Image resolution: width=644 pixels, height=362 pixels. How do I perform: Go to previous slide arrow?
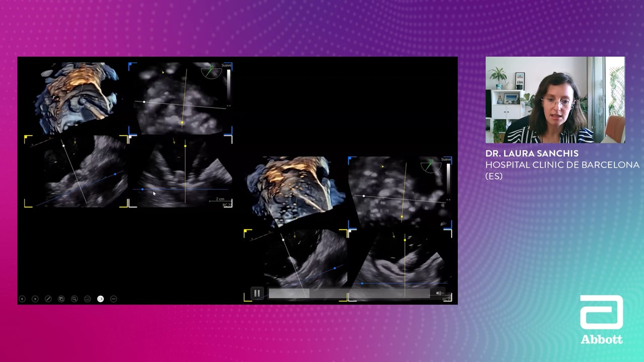22,299
